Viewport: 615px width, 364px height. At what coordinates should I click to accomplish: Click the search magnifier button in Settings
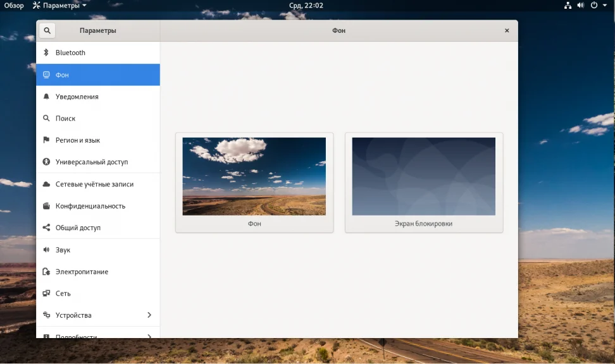[x=47, y=30]
